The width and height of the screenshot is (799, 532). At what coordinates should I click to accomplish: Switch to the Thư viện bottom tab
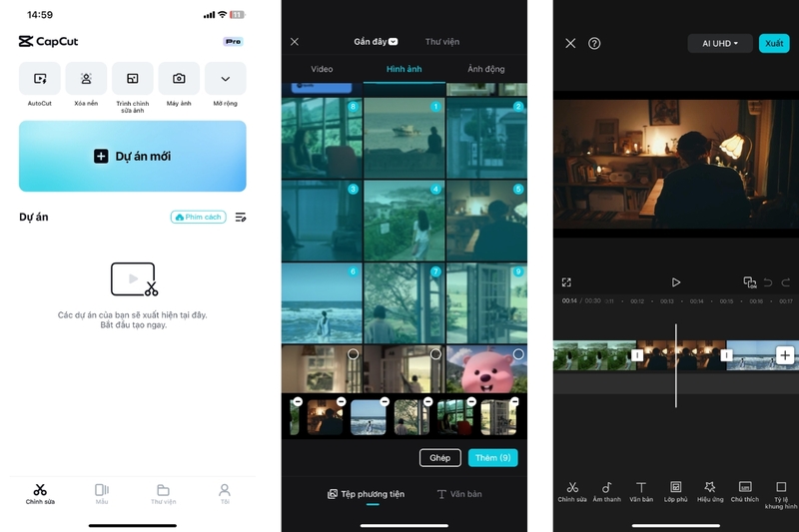tap(163, 494)
